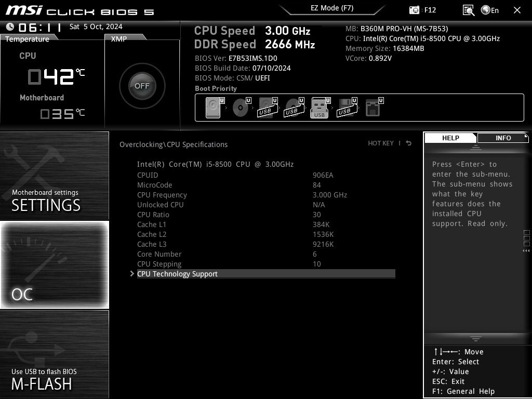
Task: Select the hard disk boot priority icon
Action: (215, 107)
